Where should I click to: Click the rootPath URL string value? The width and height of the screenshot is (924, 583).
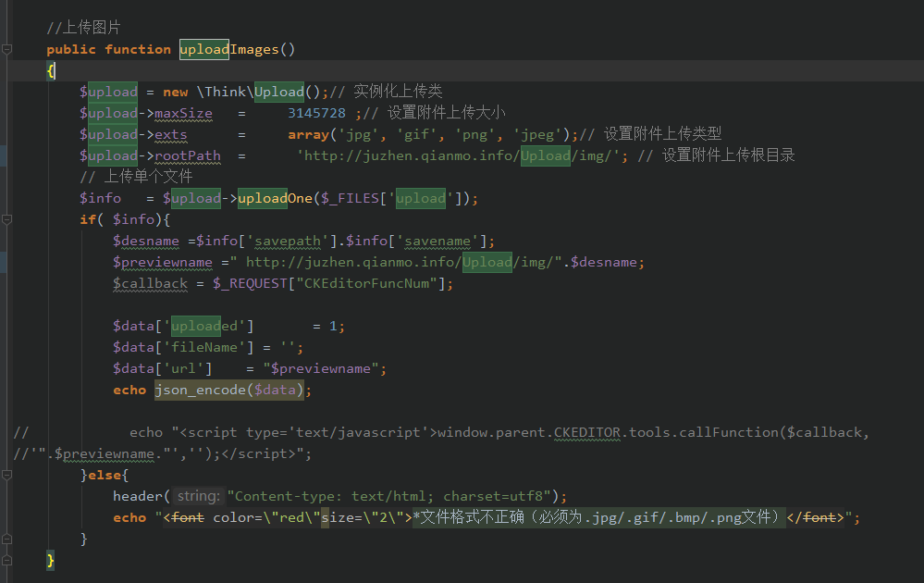point(458,155)
